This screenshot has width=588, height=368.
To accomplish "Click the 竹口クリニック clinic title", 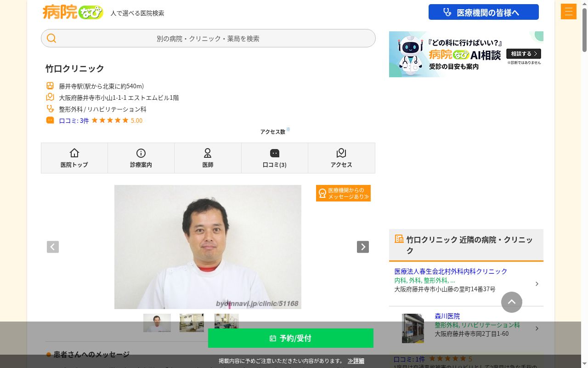I will pos(75,69).
